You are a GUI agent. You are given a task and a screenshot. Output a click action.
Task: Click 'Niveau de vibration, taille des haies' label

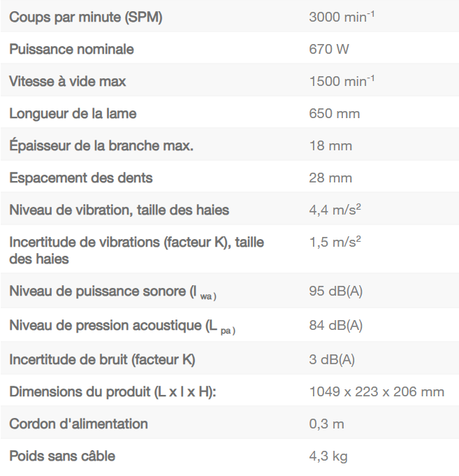click(119, 210)
